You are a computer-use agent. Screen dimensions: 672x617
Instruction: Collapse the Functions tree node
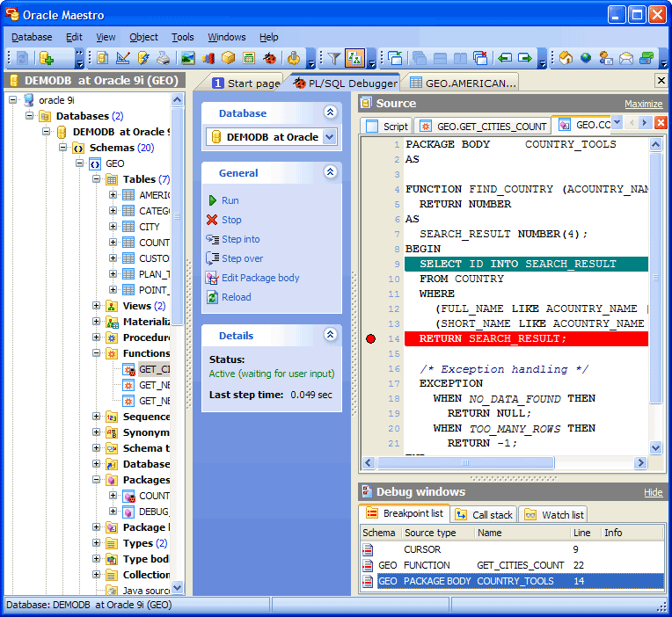click(x=97, y=353)
